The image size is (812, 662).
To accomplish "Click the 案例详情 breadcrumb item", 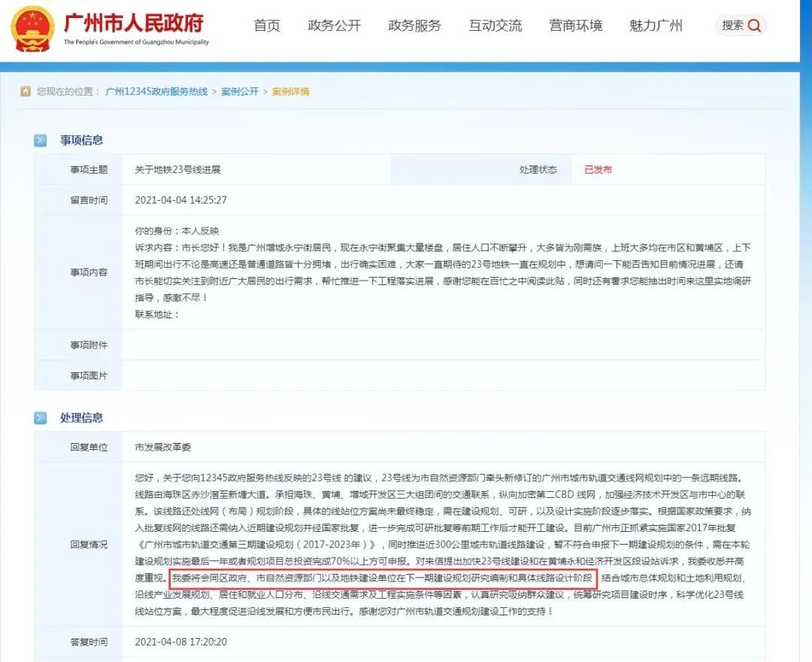I will [x=290, y=92].
